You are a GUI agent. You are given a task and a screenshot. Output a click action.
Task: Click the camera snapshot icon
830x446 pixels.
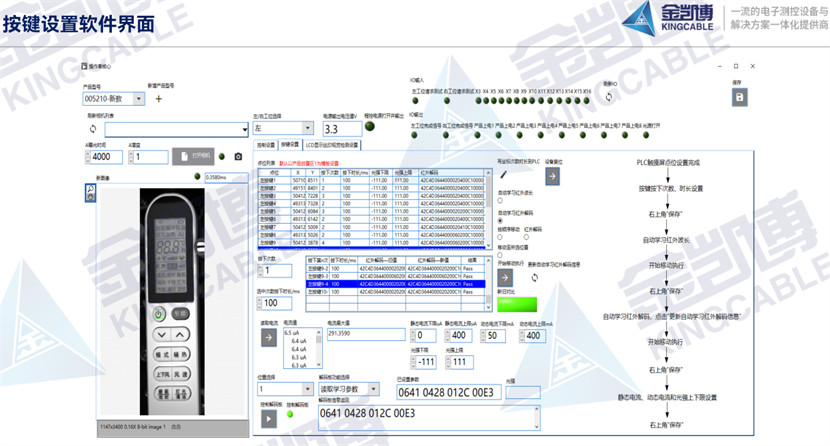(x=238, y=156)
